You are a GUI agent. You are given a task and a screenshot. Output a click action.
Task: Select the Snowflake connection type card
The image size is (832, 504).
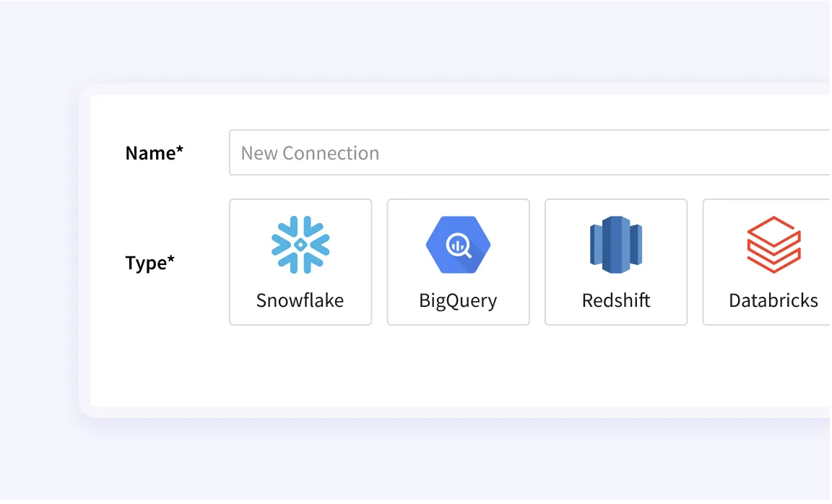pos(300,262)
